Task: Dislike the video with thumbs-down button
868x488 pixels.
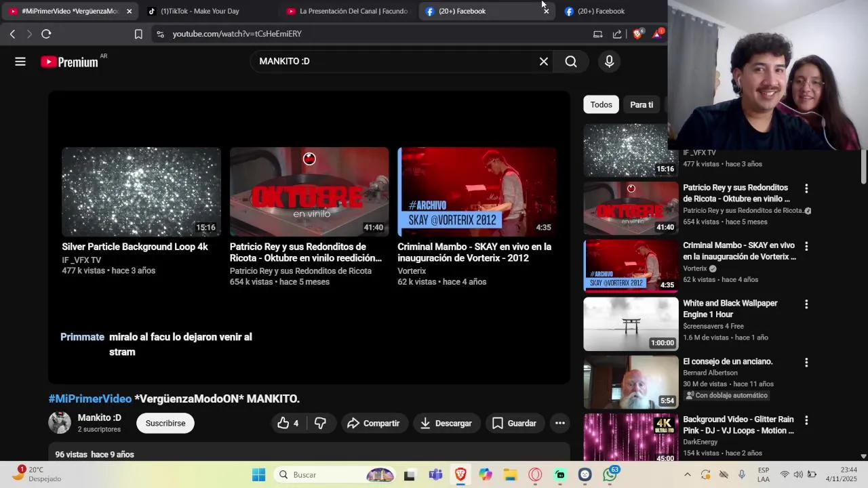Action: (x=321, y=423)
